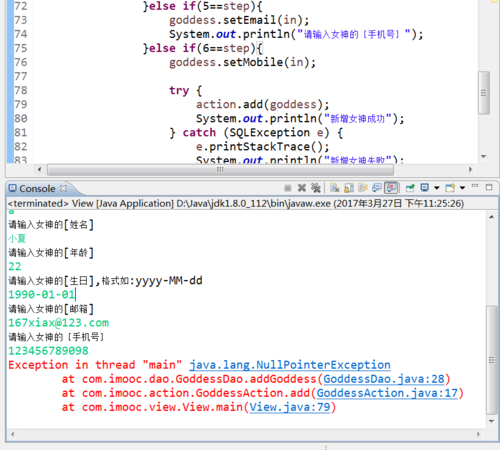Click Remove All Terminated Launches icon

coord(316,188)
